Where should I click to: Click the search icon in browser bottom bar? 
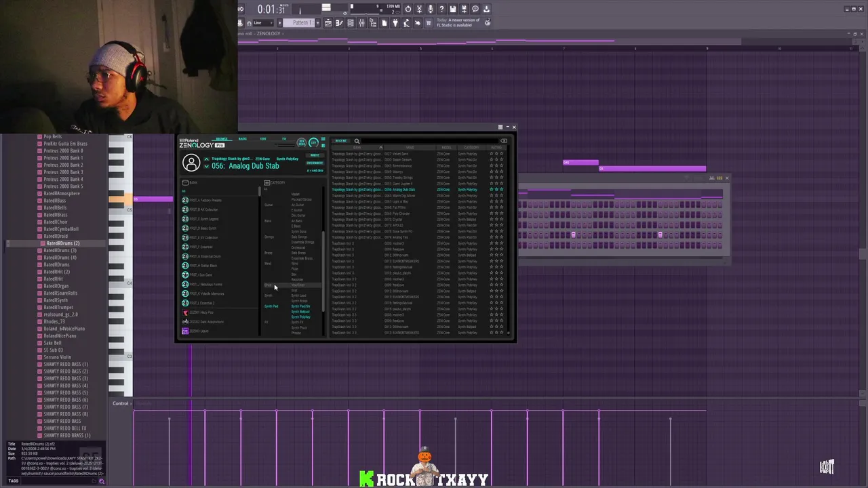coord(102,481)
